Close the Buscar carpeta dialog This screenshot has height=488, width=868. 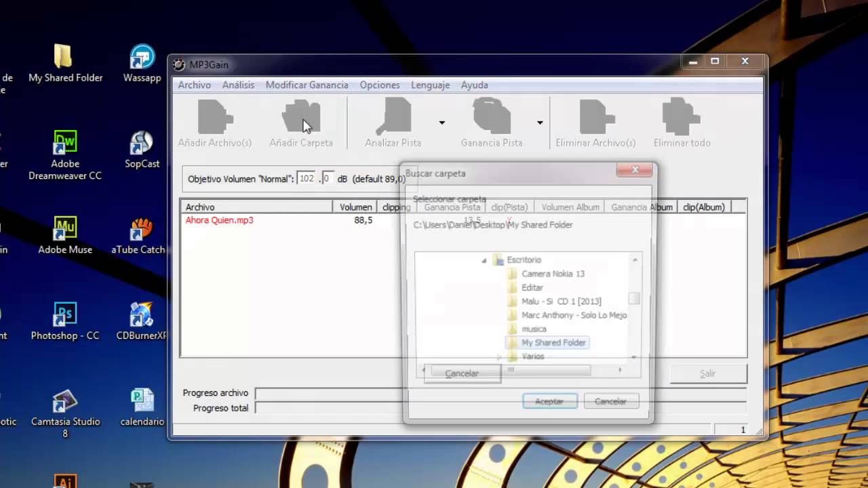[635, 169]
